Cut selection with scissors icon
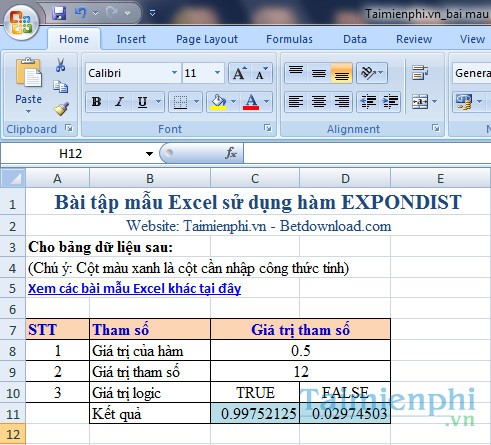The width and height of the screenshot is (491, 445). click(x=60, y=65)
